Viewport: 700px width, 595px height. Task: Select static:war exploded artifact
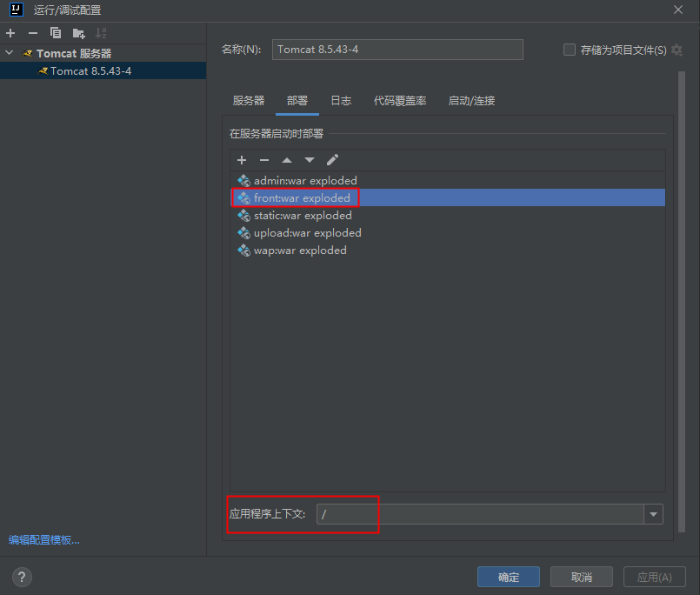click(x=448, y=216)
